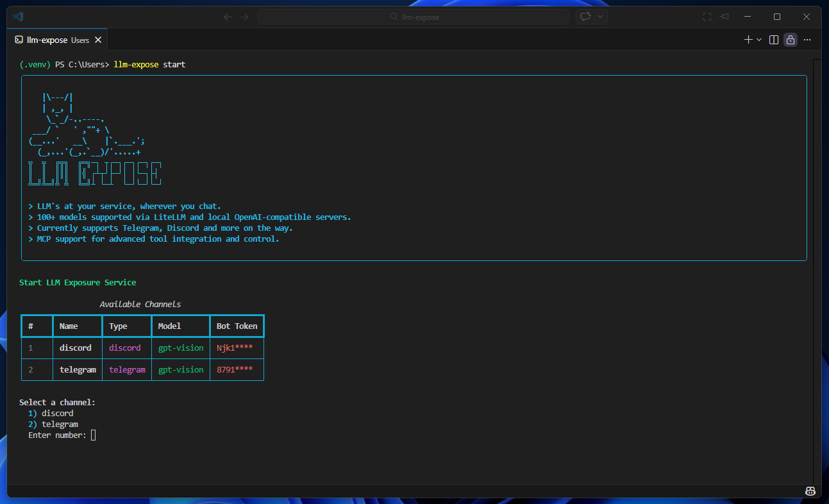Click the 'LLM's at your service' line
The image size is (829, 504).
pos(124,206)
